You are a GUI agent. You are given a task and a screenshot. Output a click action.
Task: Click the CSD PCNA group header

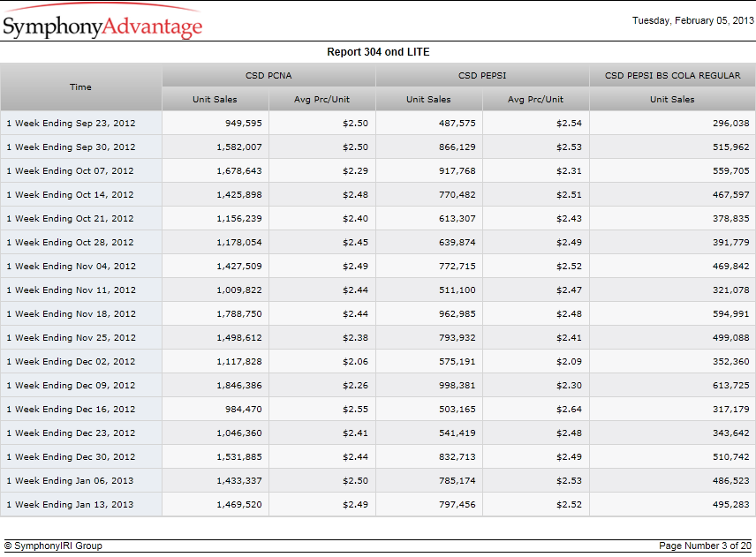pos(268,76)
